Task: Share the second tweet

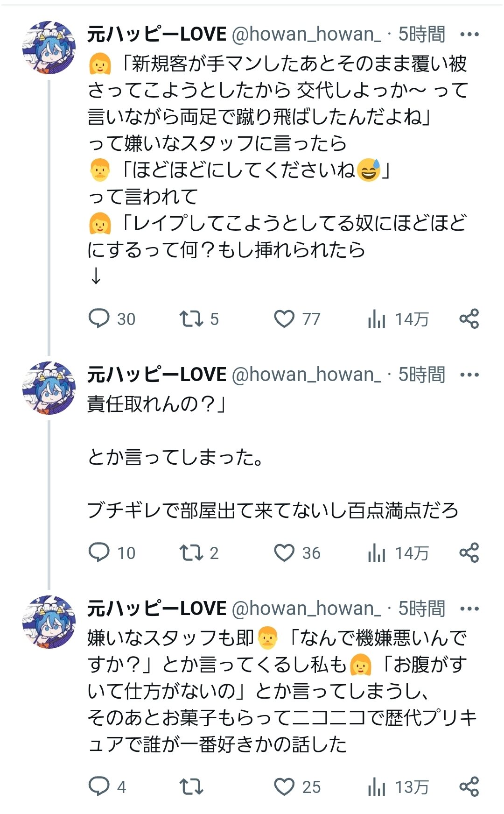Action: click(x=469, y=553)
